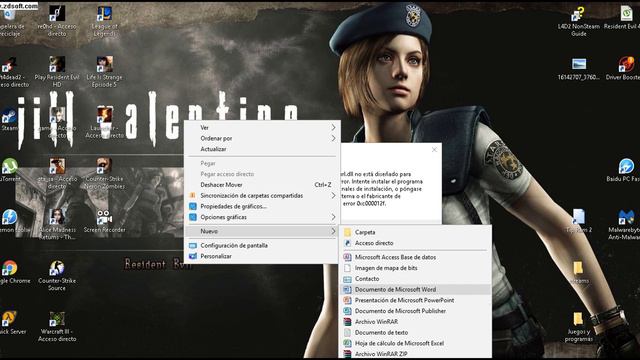Create a new Archivo WinRAR ZIP
This screenshot has height=360, width=640.
click(x=416, y=354)
